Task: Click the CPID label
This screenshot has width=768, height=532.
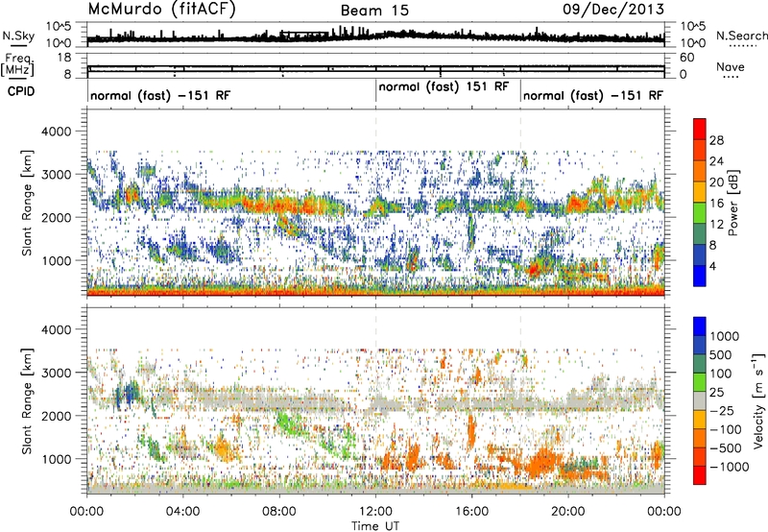Action: (21, 91)
